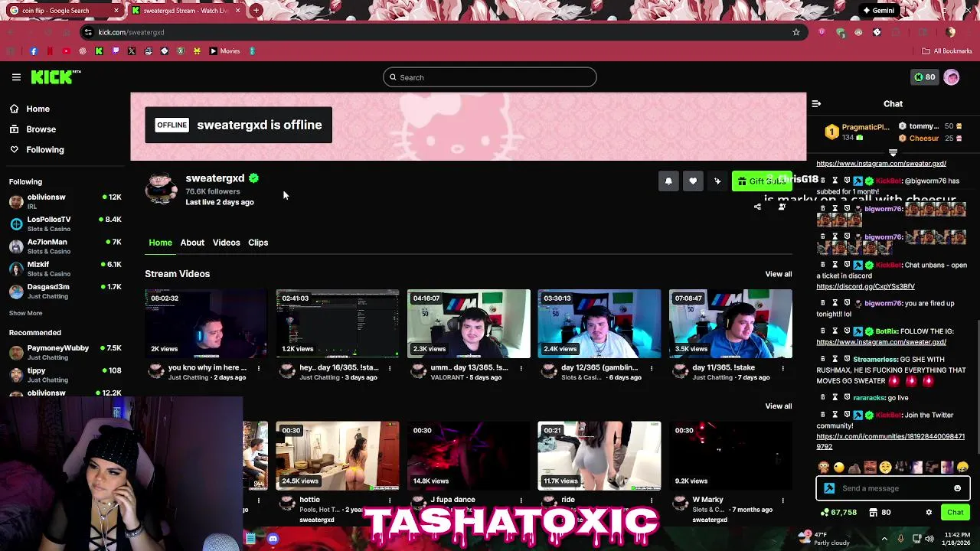Open the x.com communities link in chat
Image resolution: width=980 pixels, height=551 pixels.
coord(890,442)
